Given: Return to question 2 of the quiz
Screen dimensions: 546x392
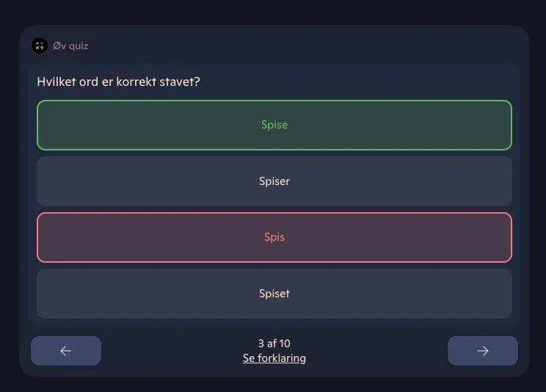Looking at the screenshot, I should 65,351.
